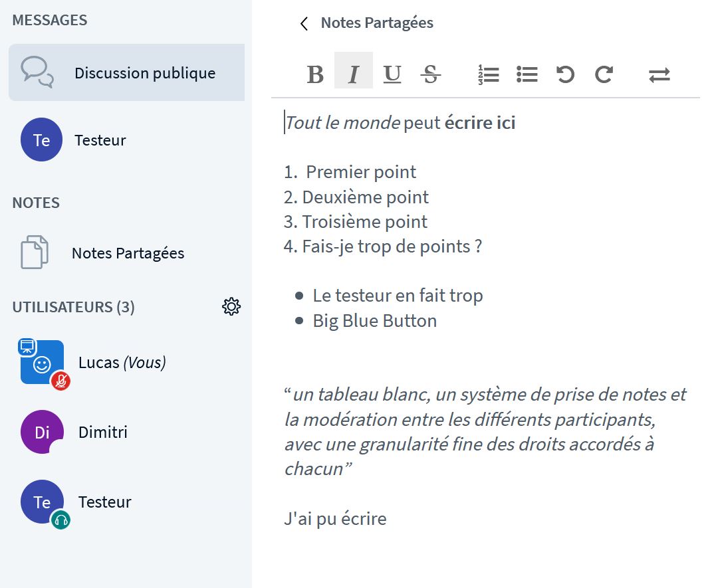The width and height of the screenshot is (716, 588).
Task: Apply strikethrough formatting
Action: point(431,74)
